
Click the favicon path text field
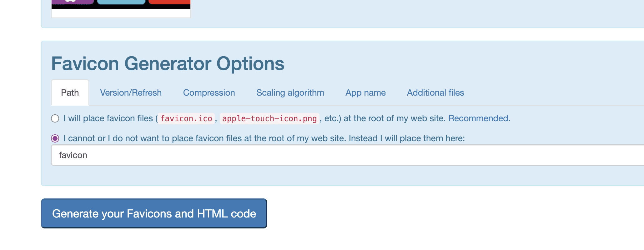[x=344, y=155]
